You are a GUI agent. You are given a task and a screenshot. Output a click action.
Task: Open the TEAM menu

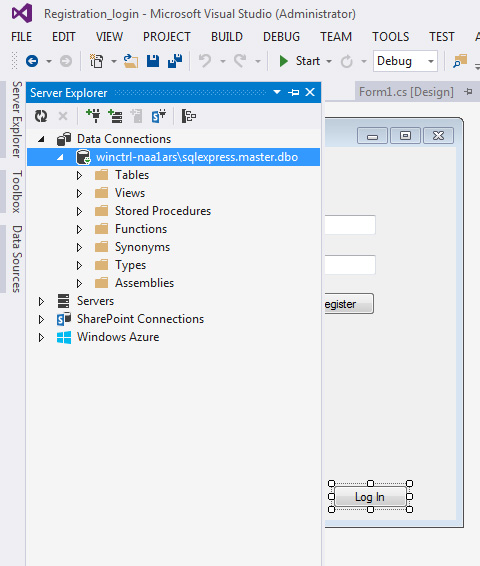point(336,37)
